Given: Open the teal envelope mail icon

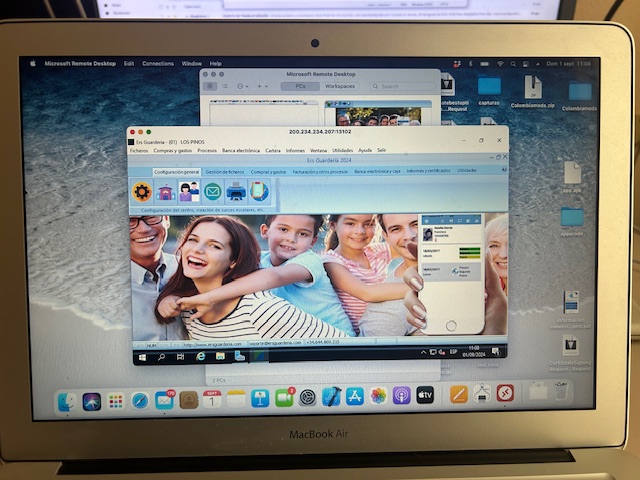Looking at the screenshot, I should [x=212, y=191].
